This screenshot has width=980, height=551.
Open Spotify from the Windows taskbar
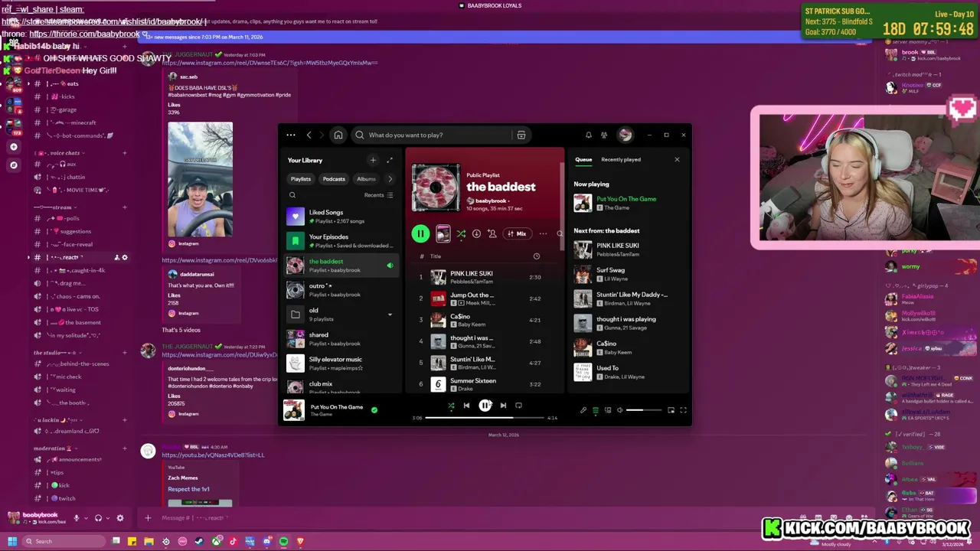[283, 541]
